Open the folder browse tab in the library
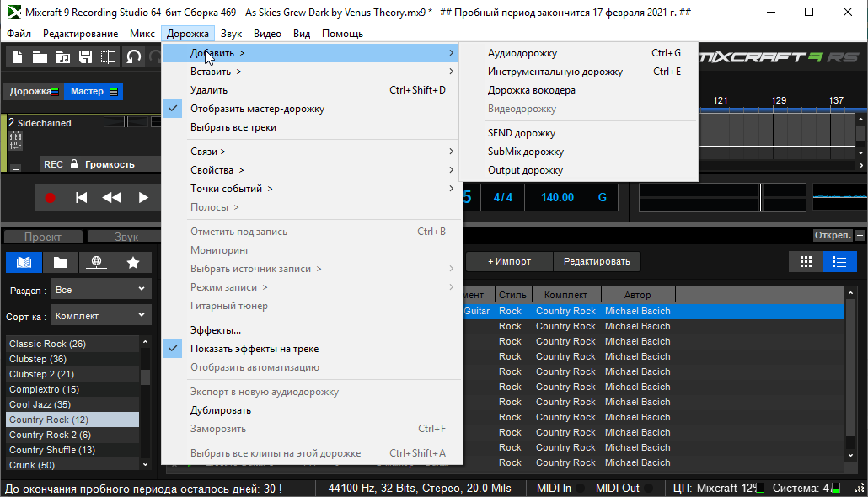This screenshot has height=497, width=868. click(60, 262)
